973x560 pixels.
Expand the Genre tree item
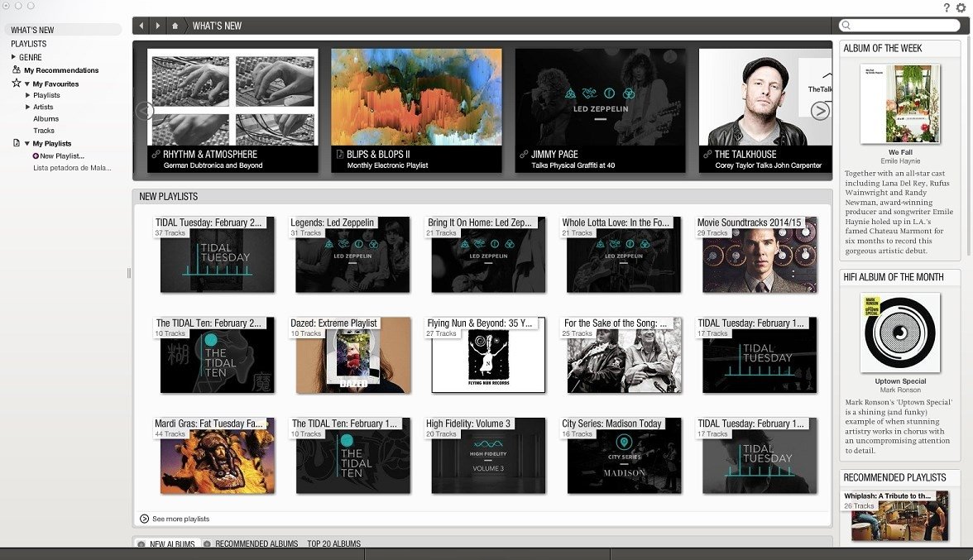(x=13, y=56)
